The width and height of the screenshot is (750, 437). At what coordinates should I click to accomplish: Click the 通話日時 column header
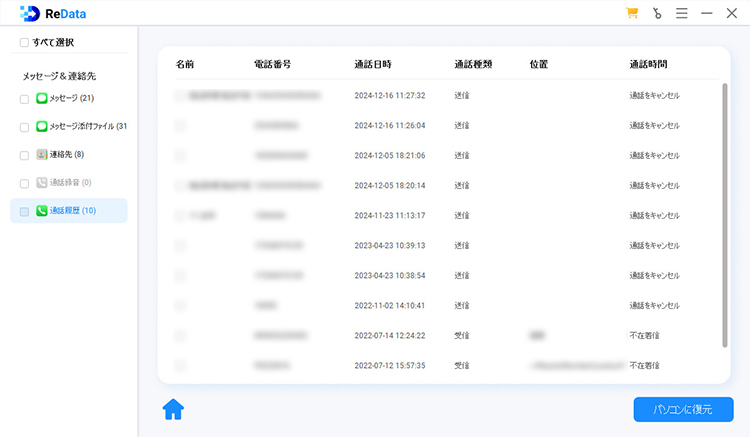point(373,64)
